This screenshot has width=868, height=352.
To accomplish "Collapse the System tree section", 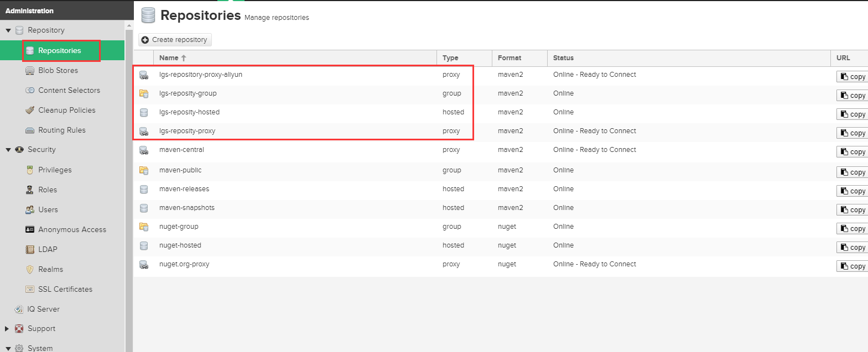I will (x=8, y=349).
